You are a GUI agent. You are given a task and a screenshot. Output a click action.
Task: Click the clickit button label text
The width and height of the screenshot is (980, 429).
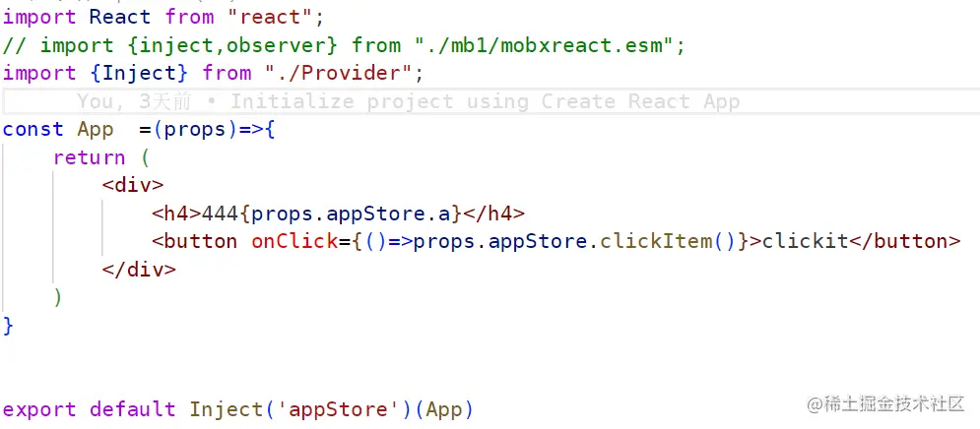click(805, 242)
